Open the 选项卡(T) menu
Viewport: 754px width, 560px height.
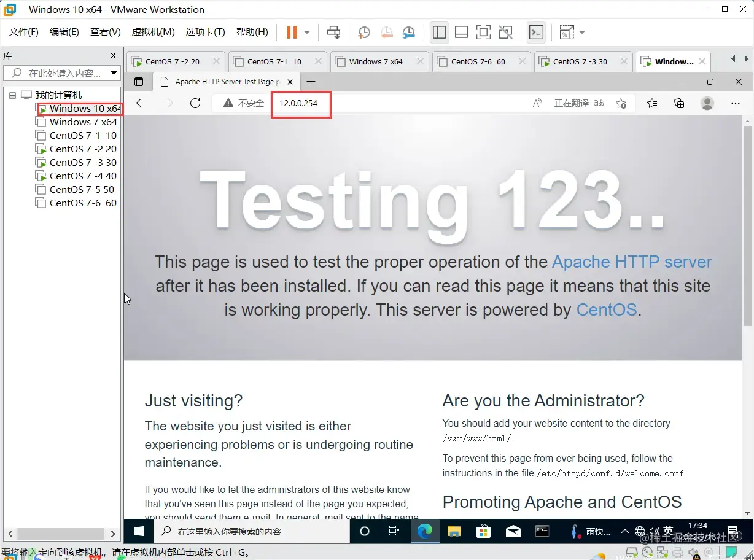(x=206, y=32)
